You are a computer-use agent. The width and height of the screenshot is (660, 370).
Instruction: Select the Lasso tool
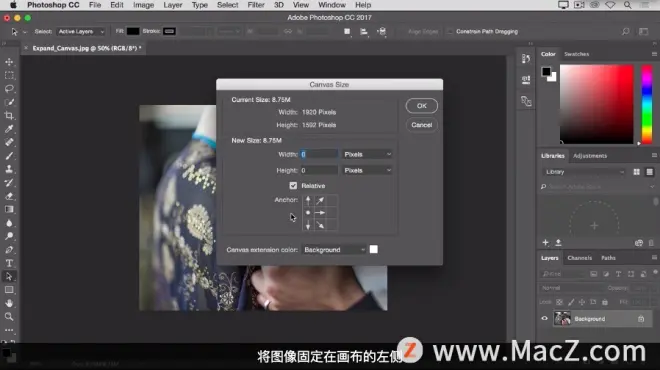point(9,88)
